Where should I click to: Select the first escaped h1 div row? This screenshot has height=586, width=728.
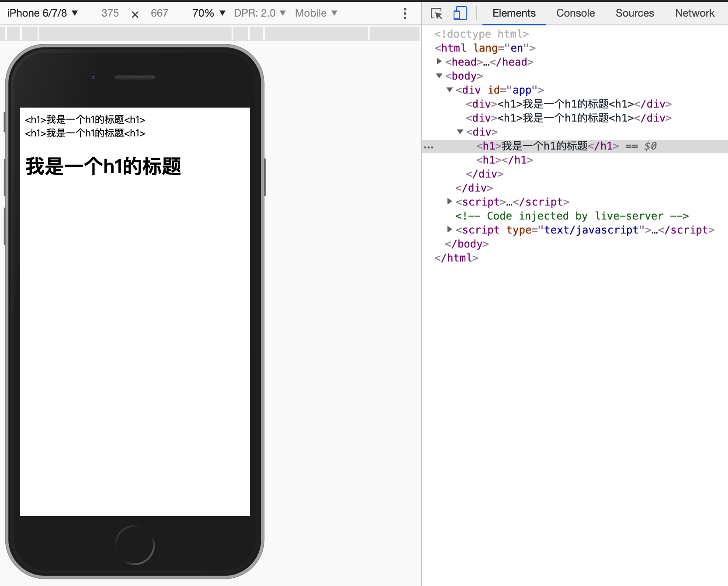click(x=569, y=104)
